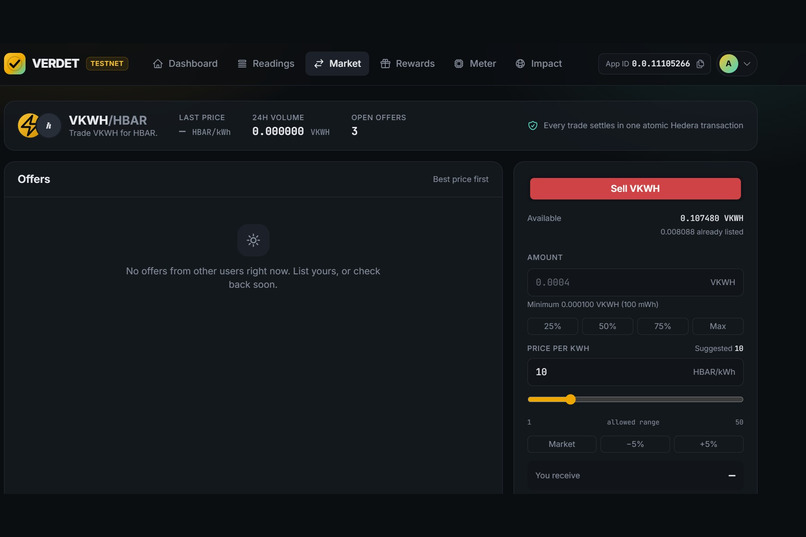Click the shield check icon beside the settlement notice
The height and width of the screenshot is (537, 806).
pyautogui.click(x=533, y=125)
